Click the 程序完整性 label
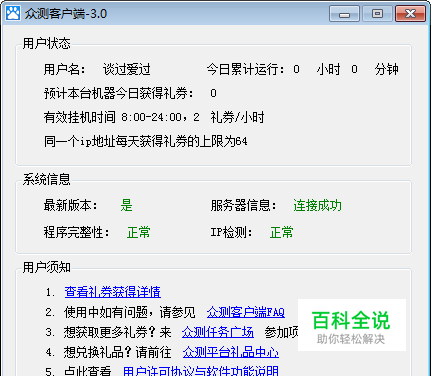 76,232
